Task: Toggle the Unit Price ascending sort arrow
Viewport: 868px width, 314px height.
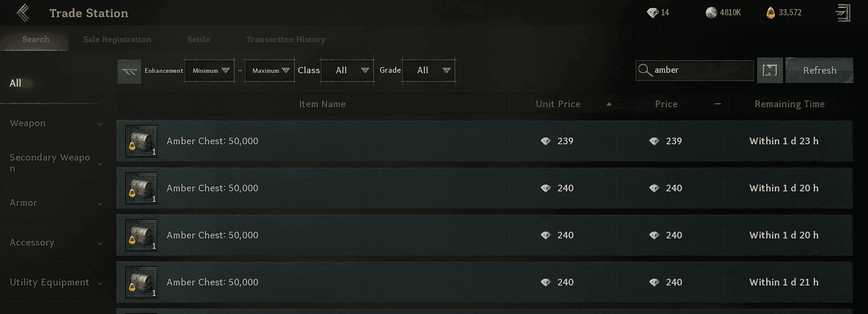Action: [610, 104]
